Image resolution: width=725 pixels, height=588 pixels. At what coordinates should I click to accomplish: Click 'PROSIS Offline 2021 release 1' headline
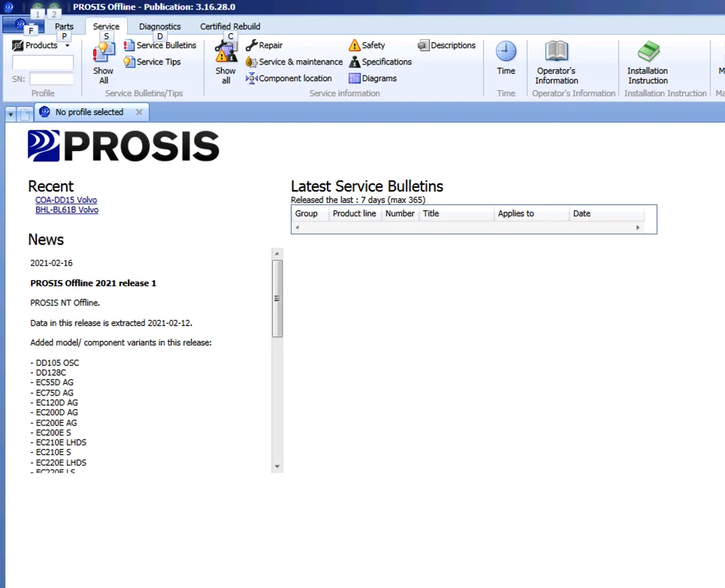coord(93,283)
